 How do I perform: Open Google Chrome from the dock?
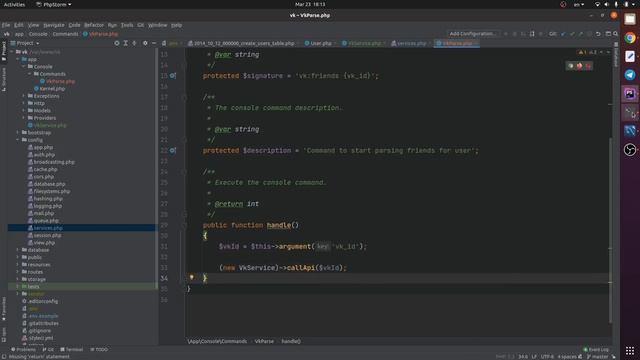[x=630, y=38]
